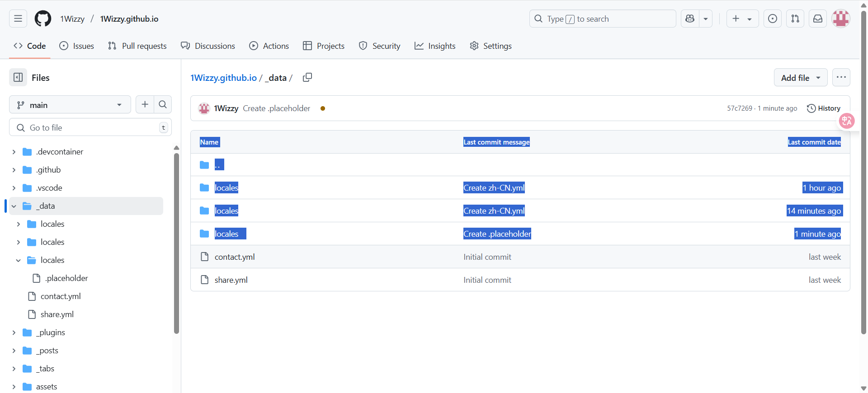Viewport: 868px width, 393px height.
Task: Switch to the Code tab
Action: [30, 46]
